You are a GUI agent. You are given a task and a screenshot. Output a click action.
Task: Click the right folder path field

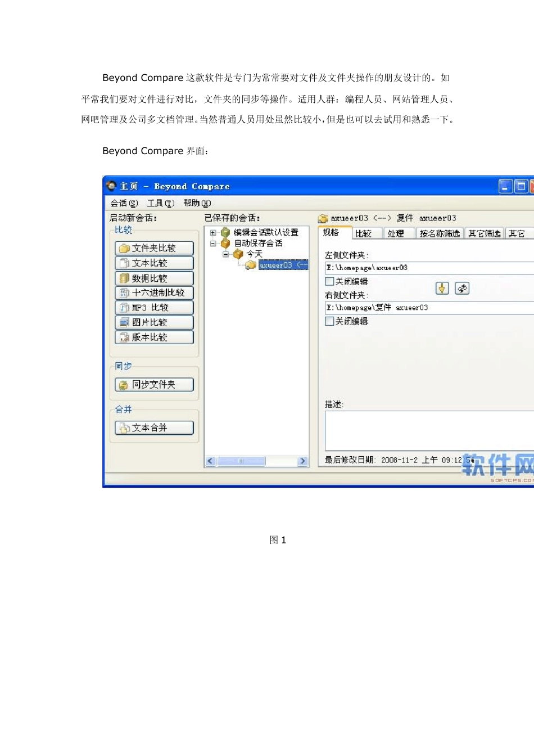point(429,308)
